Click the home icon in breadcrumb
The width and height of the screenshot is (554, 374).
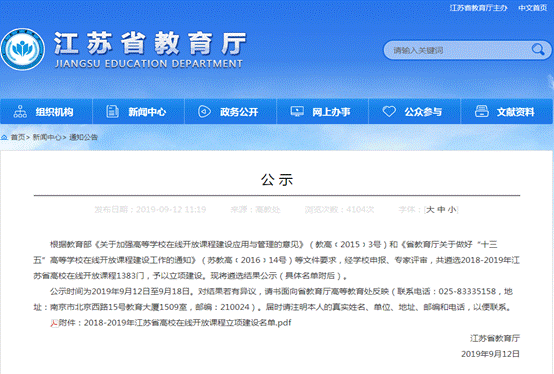(4, 137)
